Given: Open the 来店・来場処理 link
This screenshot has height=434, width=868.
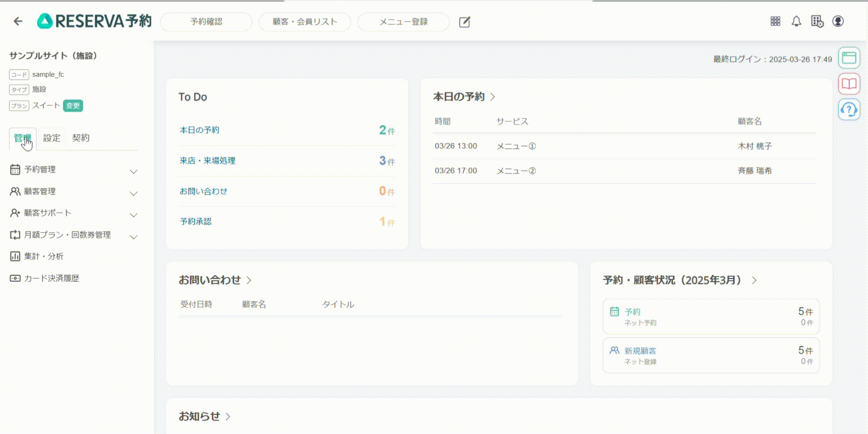Looking at the screenshot, I should coord(207,161).
